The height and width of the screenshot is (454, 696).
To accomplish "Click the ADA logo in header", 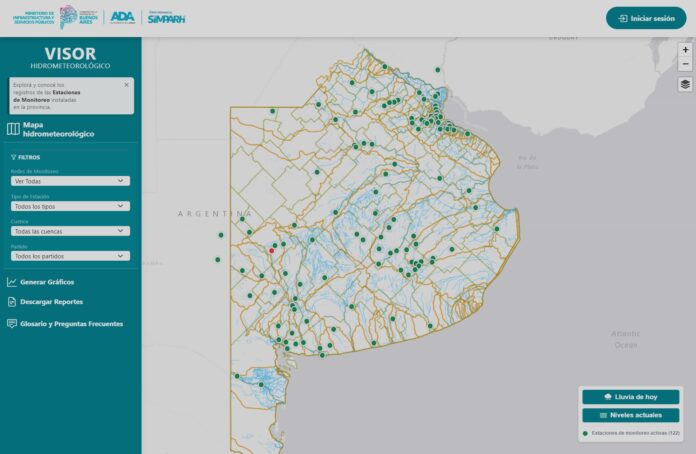I will [122, 17].
